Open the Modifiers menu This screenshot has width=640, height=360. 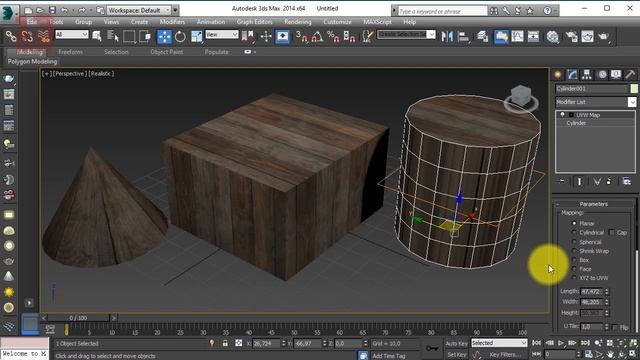pos(172,22)
